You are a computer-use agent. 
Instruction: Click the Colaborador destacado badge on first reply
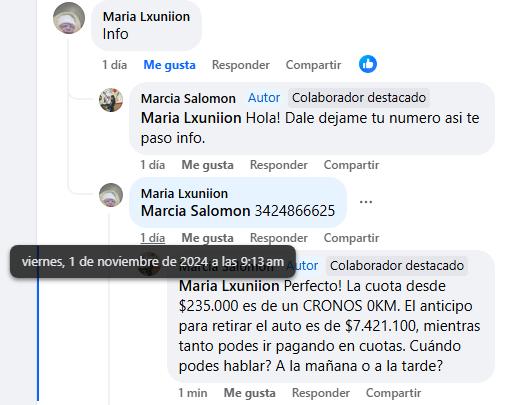pyautogui.click(x=359, y=98)
